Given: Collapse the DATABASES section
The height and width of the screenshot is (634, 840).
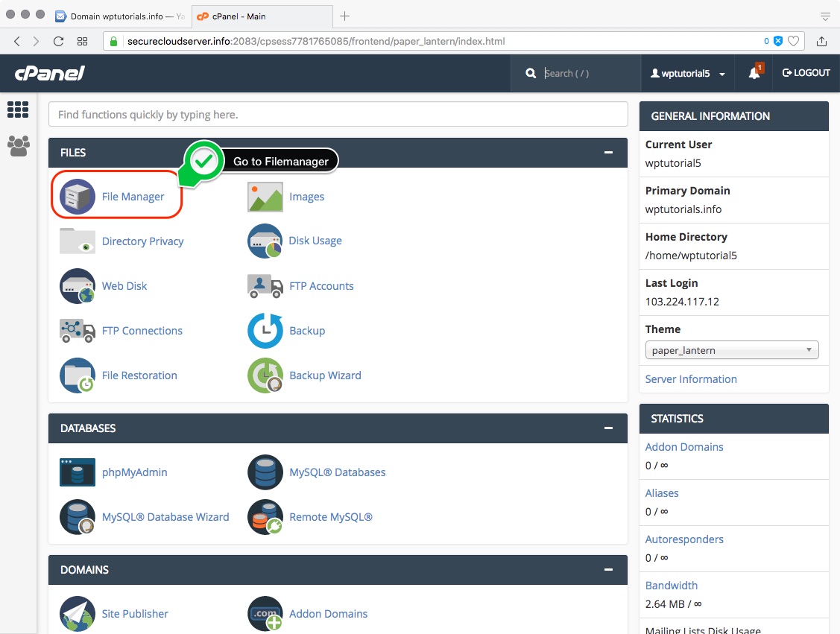Looking at the screenshot, I should tap(608, 428).
